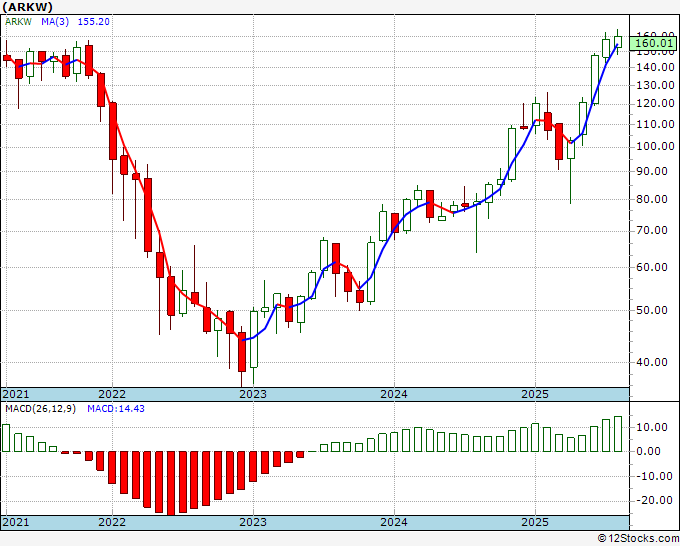
Task: Click 2021 on the MACD panel time axis
Action: point(15,522)
